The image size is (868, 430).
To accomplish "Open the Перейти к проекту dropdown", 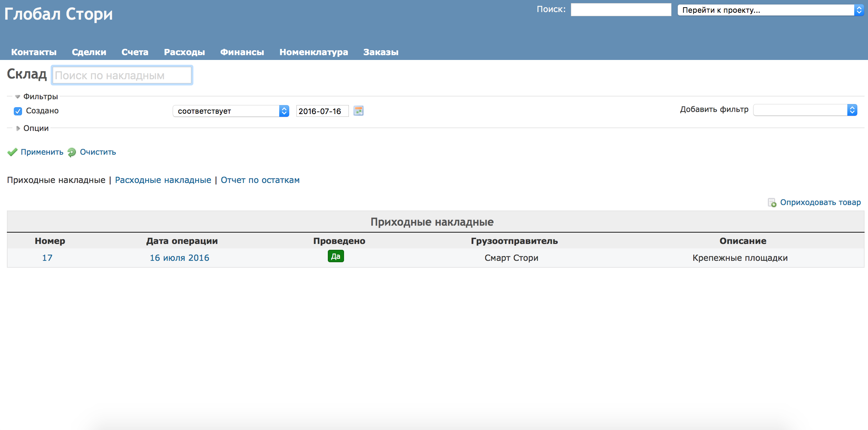I will coord(770,10).
